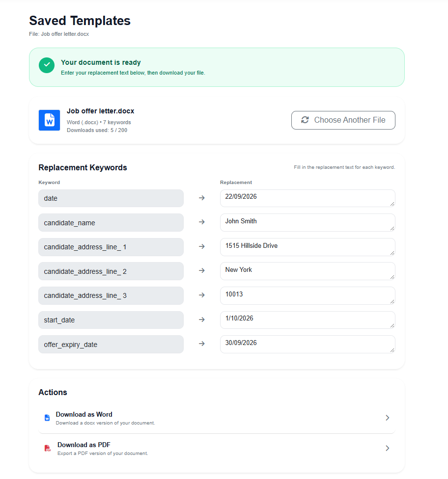The height and width of the screenshot is (479, 448).
Task: Click the refresh icon in Choose Another File
Action: pos(305,120)
